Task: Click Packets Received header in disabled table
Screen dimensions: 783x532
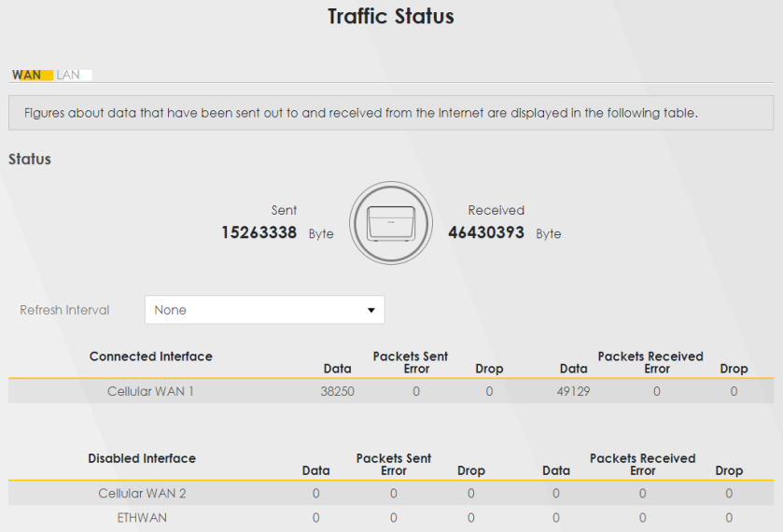Action: [x=642, y=458]
